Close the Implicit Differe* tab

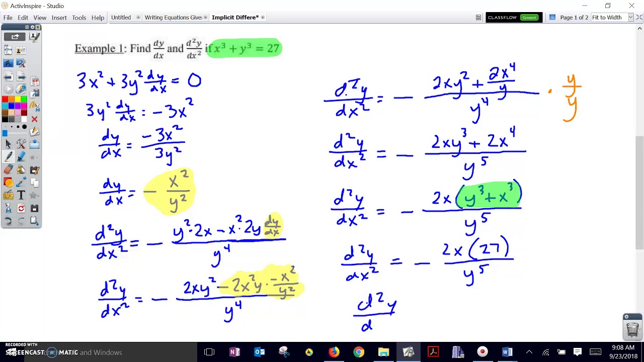pos(263,18)
